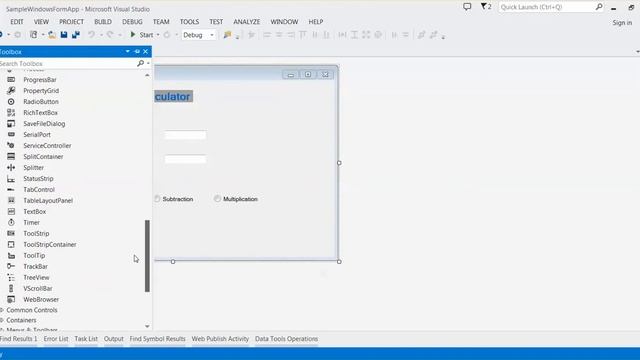Select the SaveFileDialog toolbox icon

click(11, 124)
